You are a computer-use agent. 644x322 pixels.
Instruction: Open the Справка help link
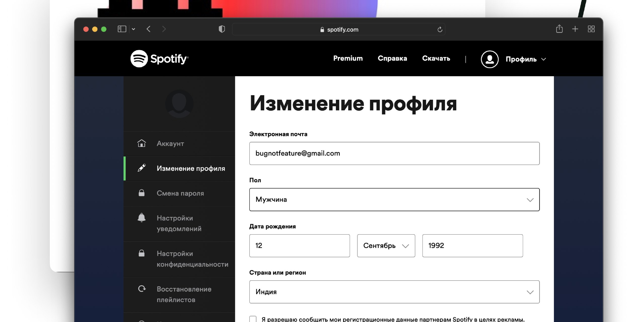click(392, 58)
